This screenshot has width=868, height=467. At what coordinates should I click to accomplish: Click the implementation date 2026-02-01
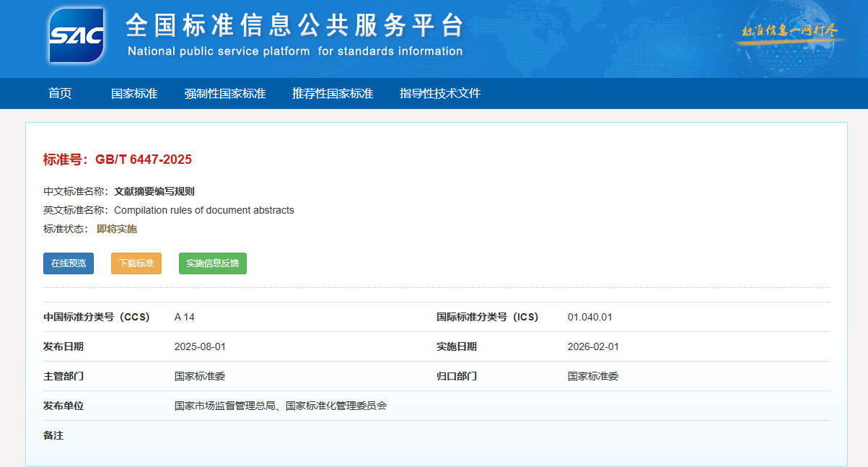click(x=593, y=346)
